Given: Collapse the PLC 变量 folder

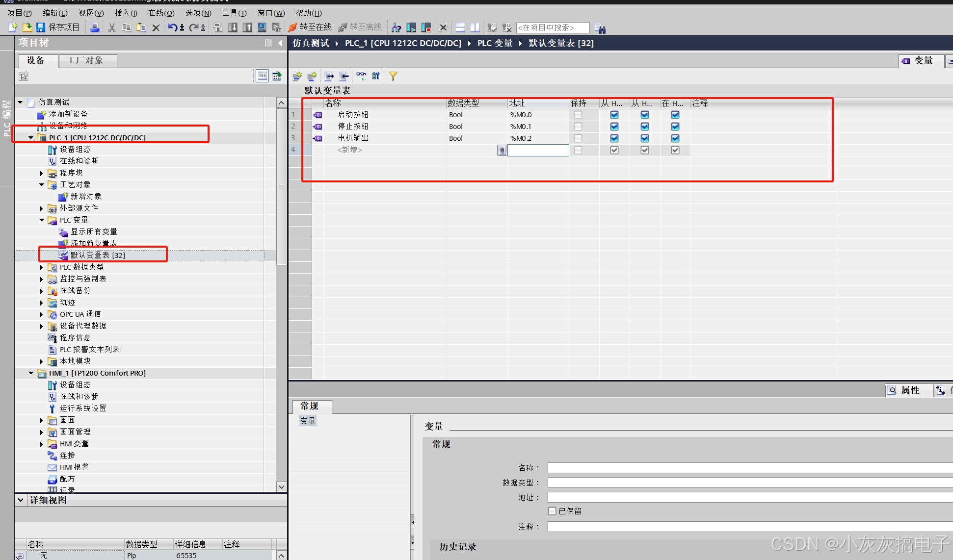Looking at the screenshot, I should click(x=42, y=220).
